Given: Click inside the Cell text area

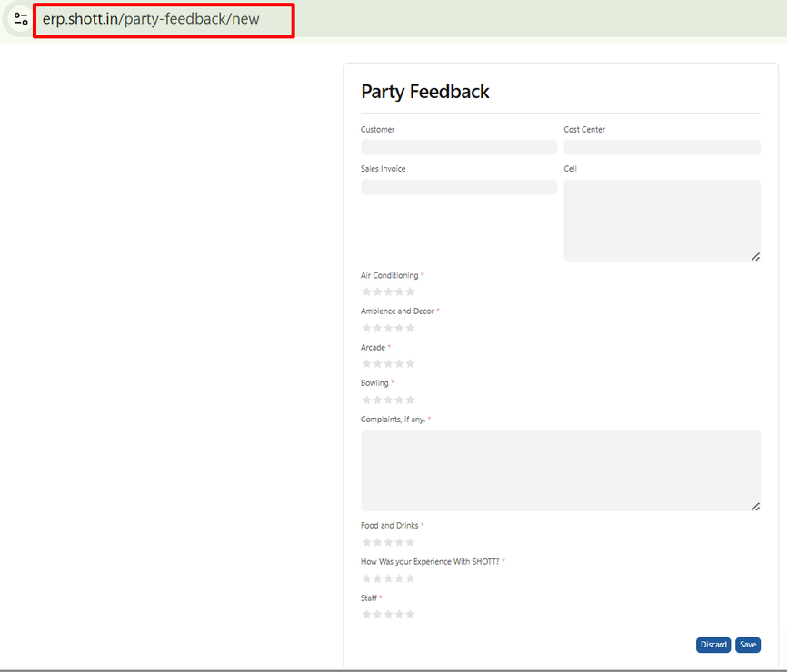Looking at the screenshot, I should (x=662, y=220).
